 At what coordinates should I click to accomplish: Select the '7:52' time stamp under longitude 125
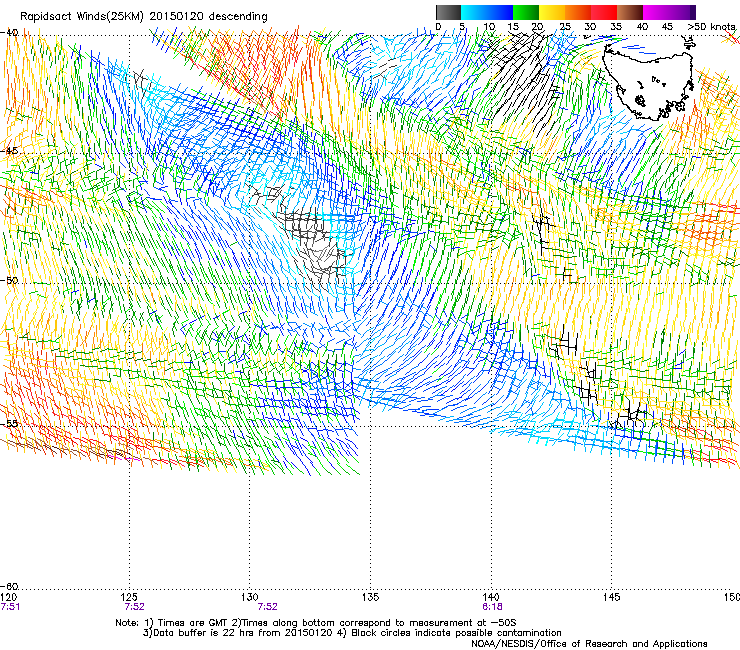pos(135,607)
